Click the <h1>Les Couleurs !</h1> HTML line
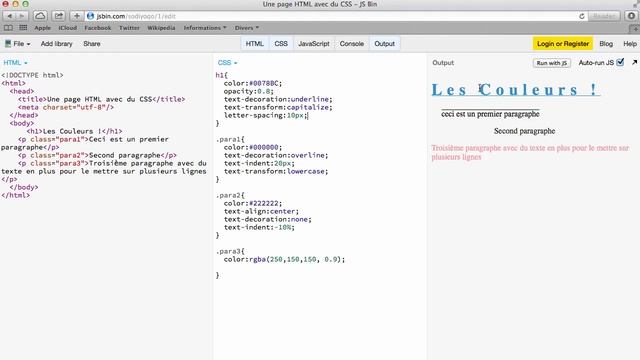Viewport: 640px width, 360px height. [x=74, y=131]
